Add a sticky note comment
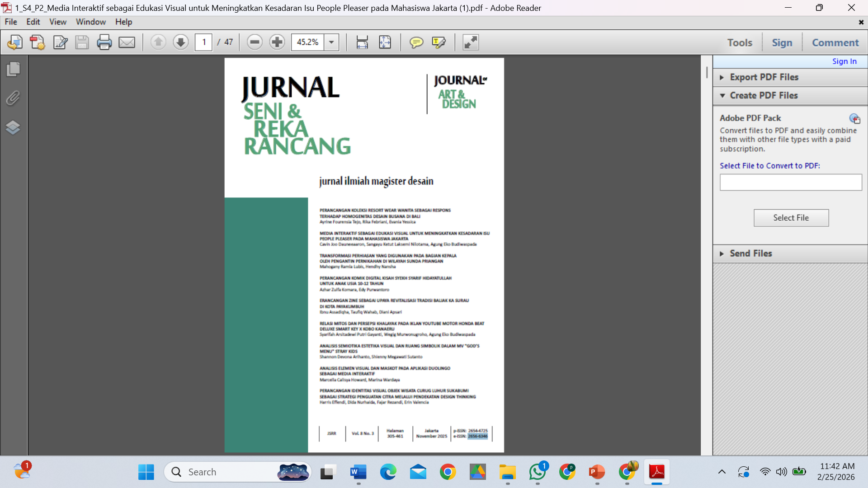This screenshot has width=868, height=488. tap(416, 42)
